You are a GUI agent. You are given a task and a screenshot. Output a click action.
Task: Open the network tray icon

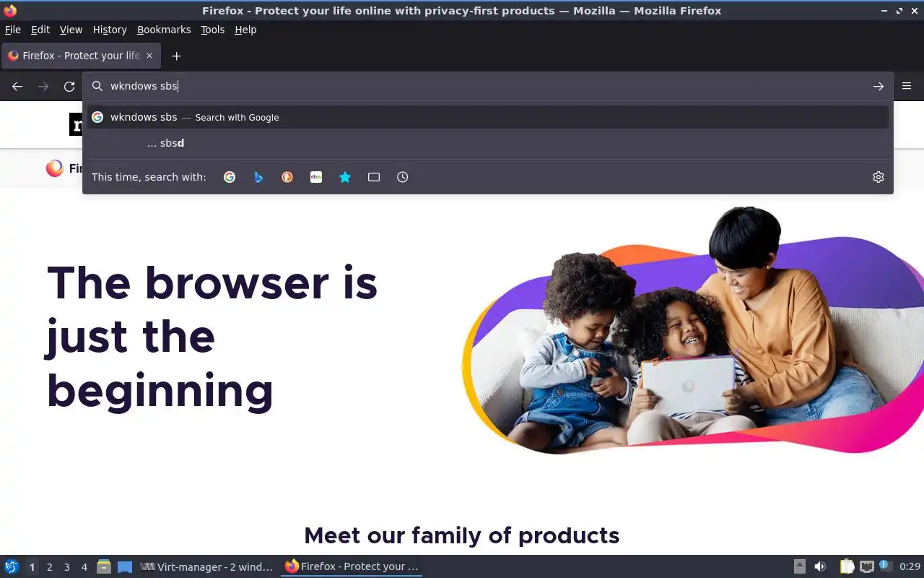[x=867, y=566]
